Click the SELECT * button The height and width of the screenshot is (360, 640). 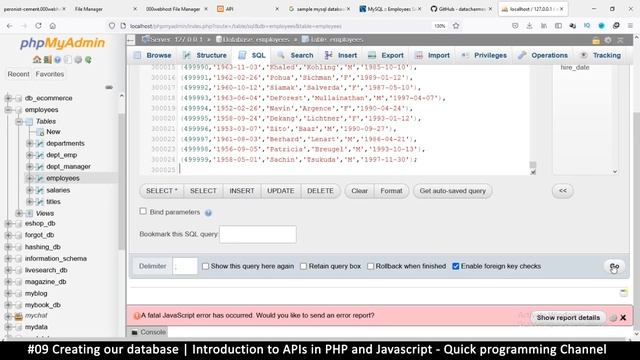click(162, 191)
